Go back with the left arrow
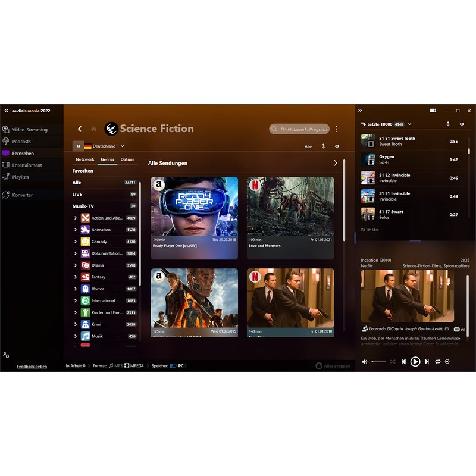The width and height of the screenshot is (476, 476). click(80, 129)
